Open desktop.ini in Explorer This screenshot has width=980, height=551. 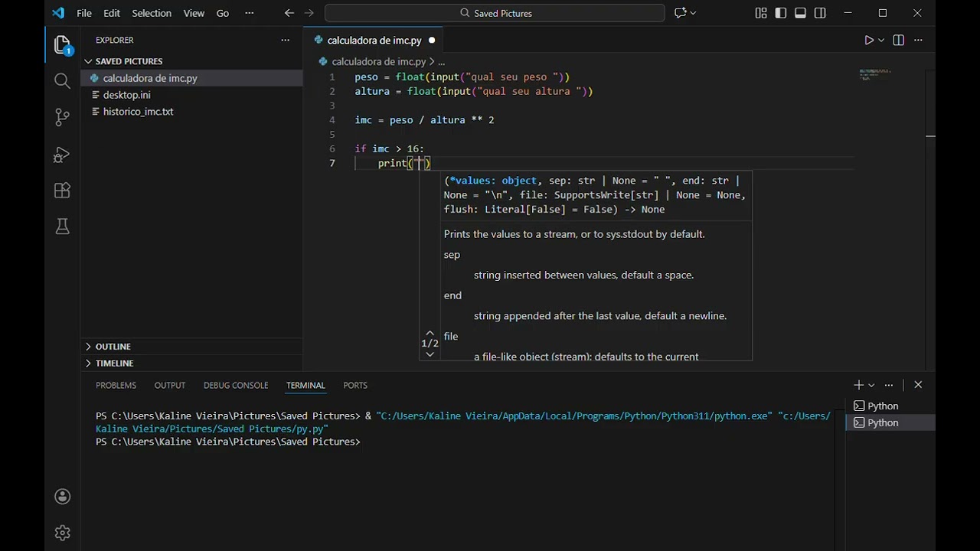pos(191,95)
